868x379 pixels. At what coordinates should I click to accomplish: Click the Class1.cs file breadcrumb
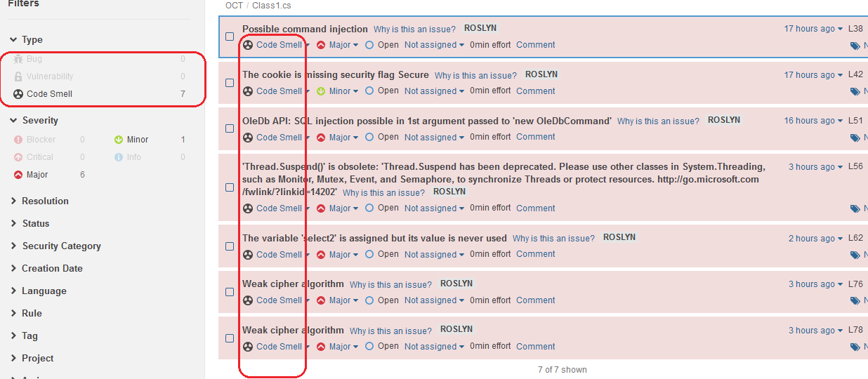[x=271, y=6]
